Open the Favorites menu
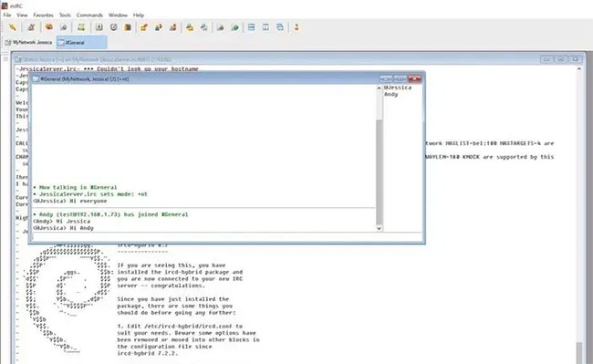593x364 pixels. tap(43, 16)
